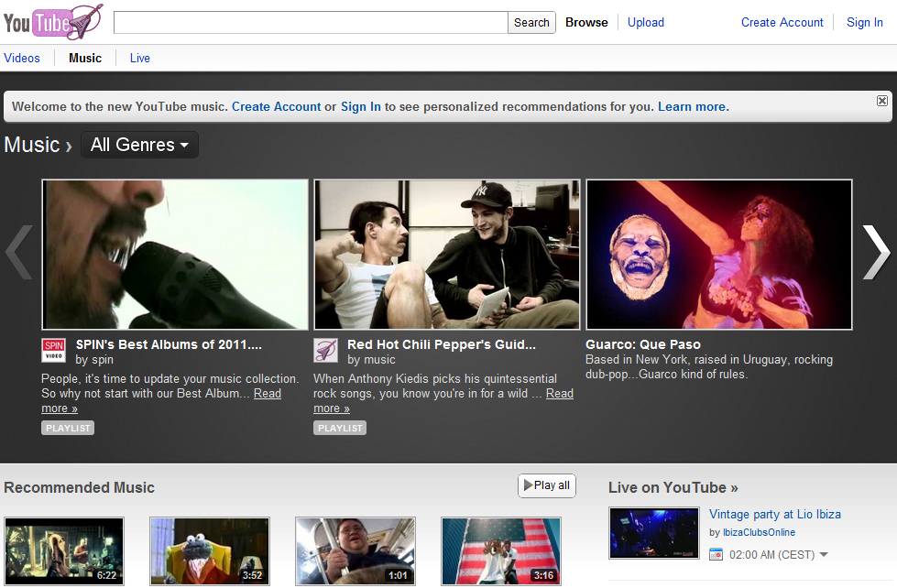Click the music channel icon beside Red Hot Chili Pepper's
Screen dimensions: 897x588
pos(325,350)
